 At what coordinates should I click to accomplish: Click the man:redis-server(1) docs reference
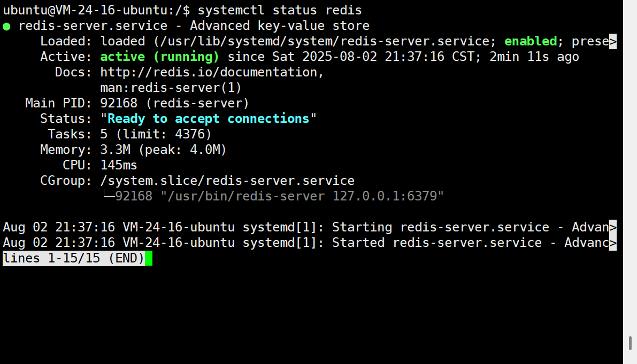click(x=171, y=88)
